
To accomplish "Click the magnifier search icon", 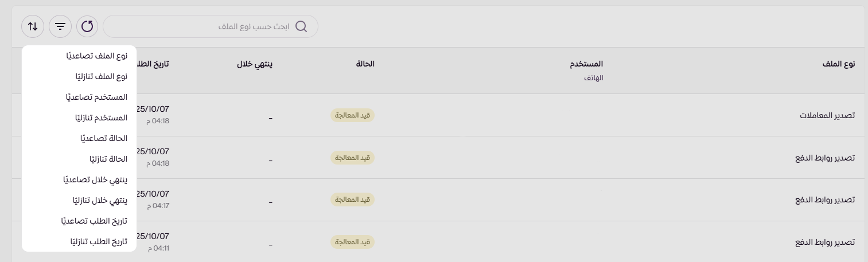I will pos(301,27).
